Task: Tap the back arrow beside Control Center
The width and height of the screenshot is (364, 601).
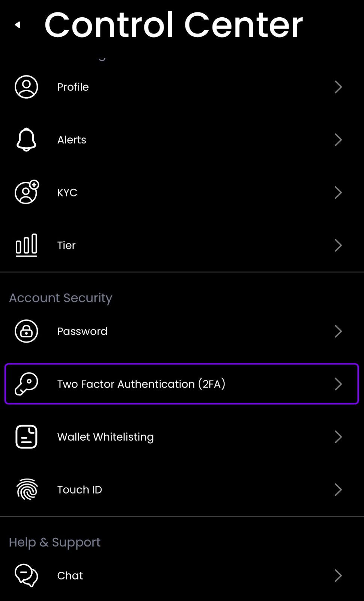Action: tap(17, 25)
